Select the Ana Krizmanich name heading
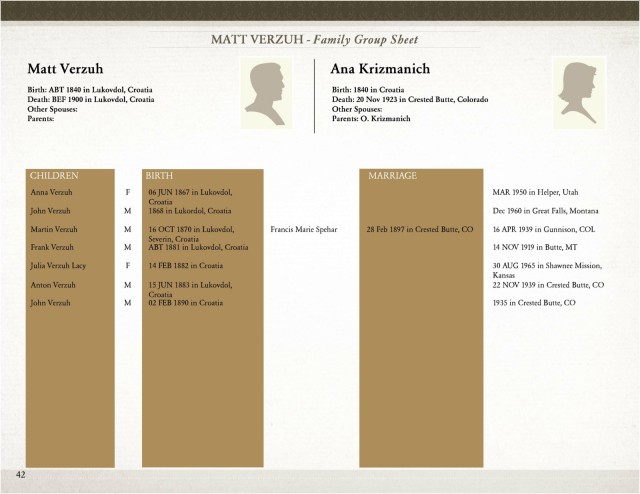This screenshot has height=494, width=640. 380,69
